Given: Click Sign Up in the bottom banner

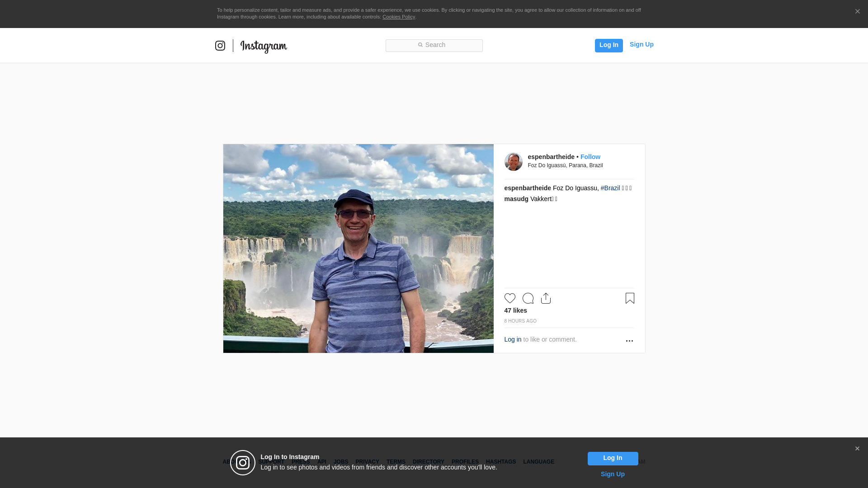Looking at the screenshot, I should point(612,474).
